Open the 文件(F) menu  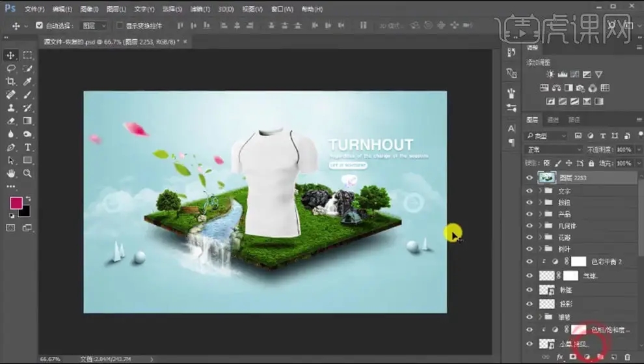click(x=34, y=8)
